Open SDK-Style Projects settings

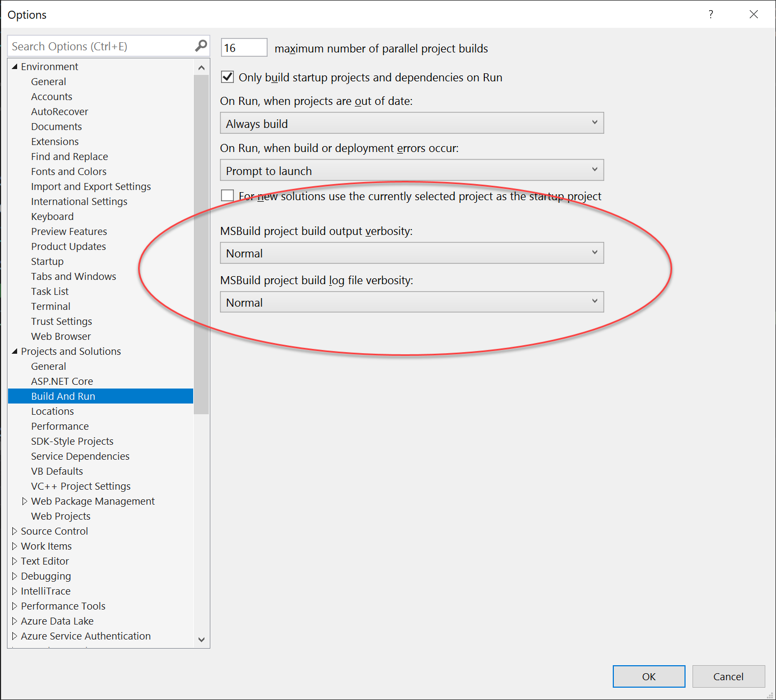(72, 441)
